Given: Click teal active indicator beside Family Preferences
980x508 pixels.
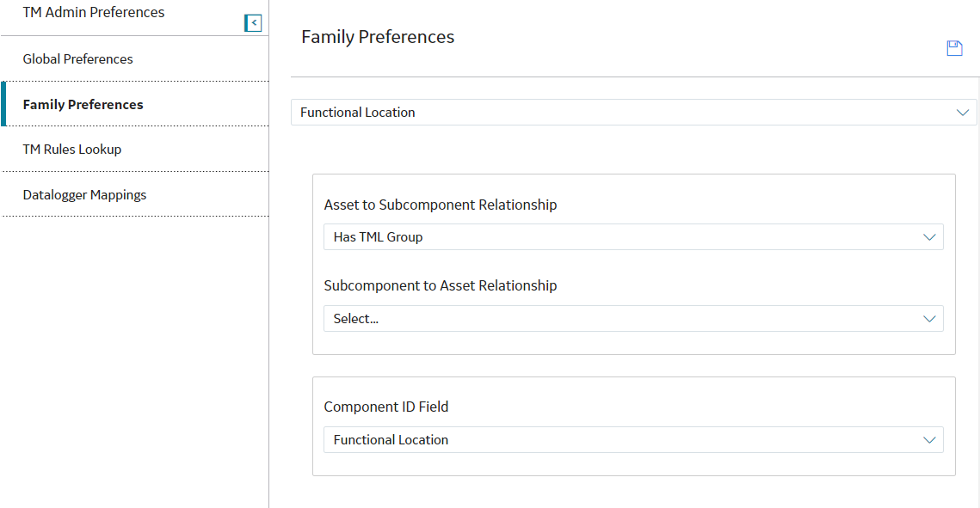Looking at the screenshot, I should pos(3,104).
